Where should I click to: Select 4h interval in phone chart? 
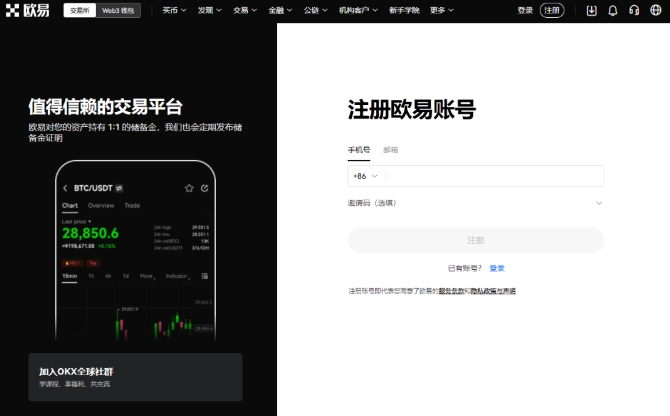[x=108, y=276]
